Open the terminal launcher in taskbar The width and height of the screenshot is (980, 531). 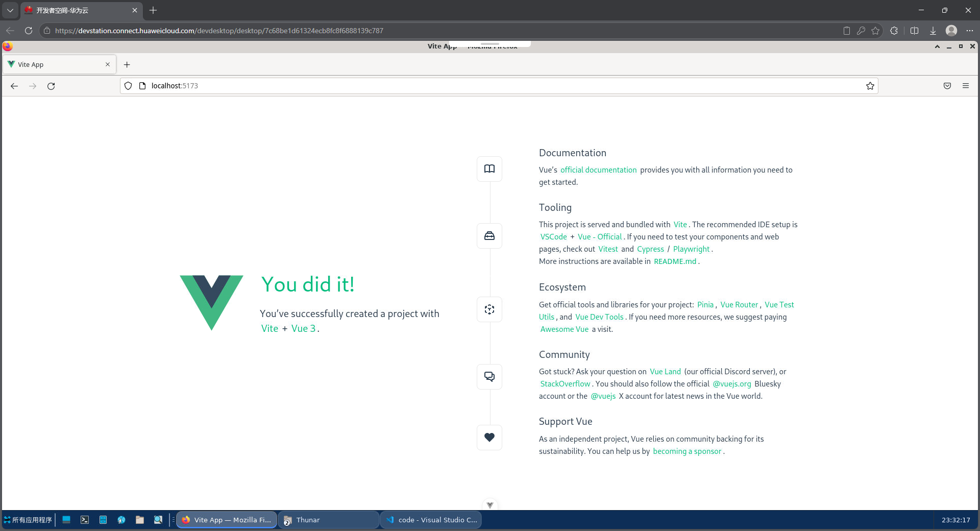(85, 520)
